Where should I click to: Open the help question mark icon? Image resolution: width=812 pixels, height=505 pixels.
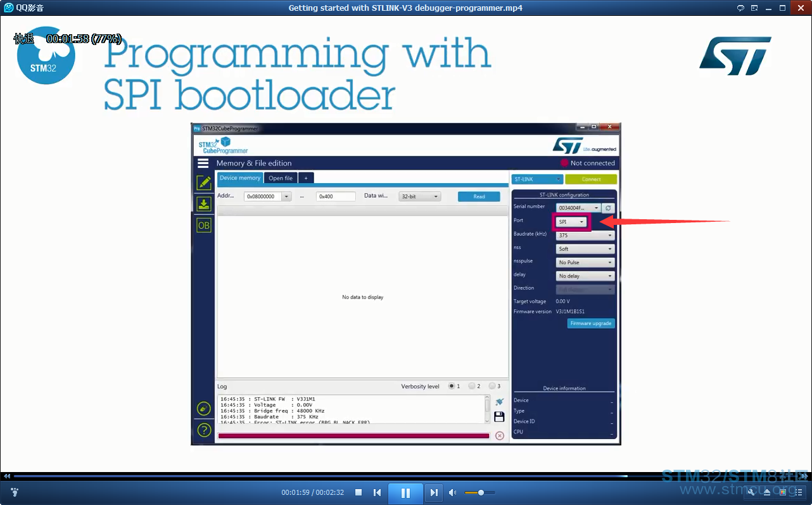coord(204,430)
